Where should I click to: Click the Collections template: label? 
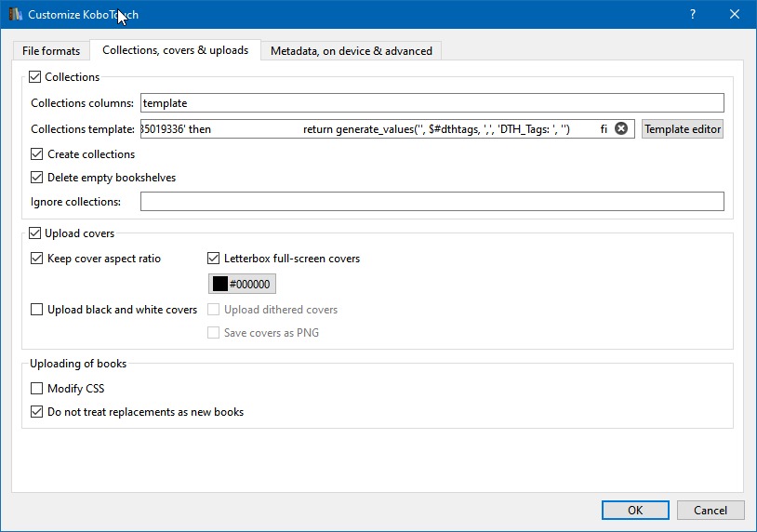(83, 129)
